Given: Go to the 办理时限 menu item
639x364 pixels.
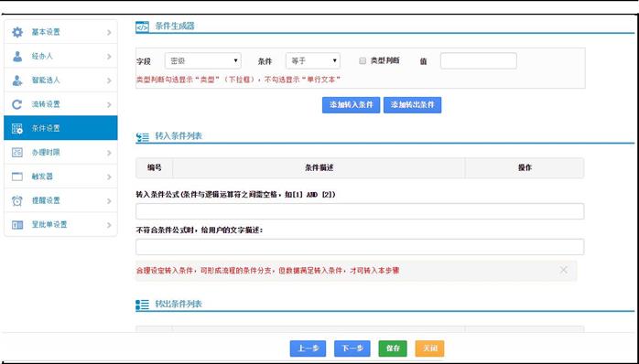Looking at the screenshot, I should coord(60,153).
